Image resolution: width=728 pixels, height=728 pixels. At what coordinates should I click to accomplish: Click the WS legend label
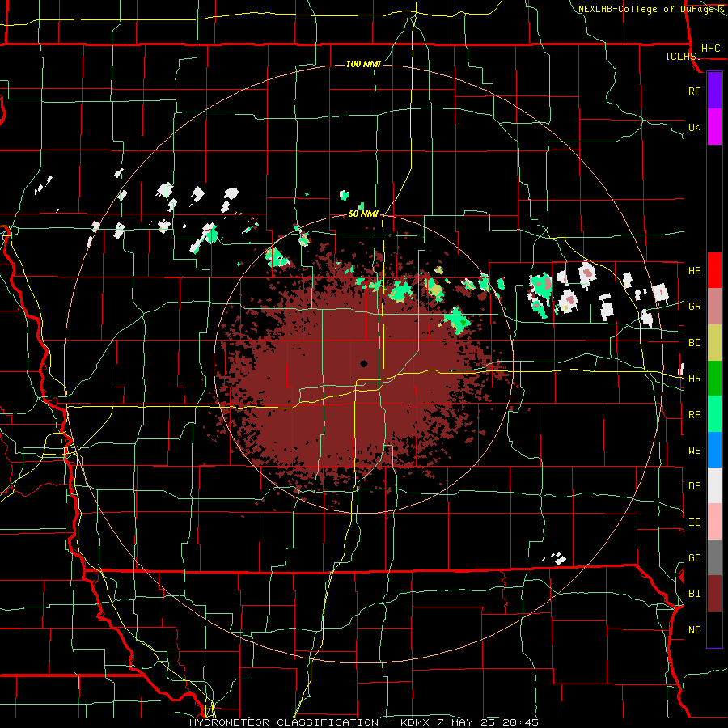pyautogui.click(x=695, y=451)
